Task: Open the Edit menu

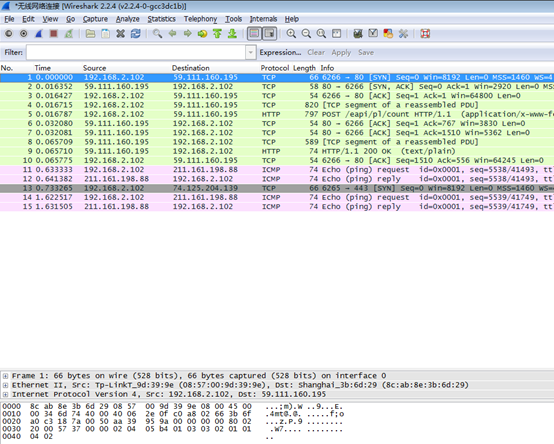Action: coord(28,19)
